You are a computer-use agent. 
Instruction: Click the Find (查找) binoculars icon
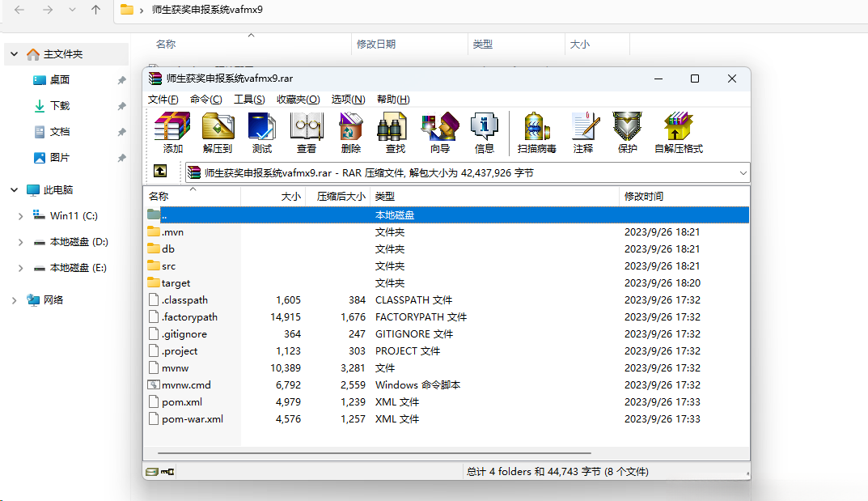pyautogui.click(x=396, y=132)
